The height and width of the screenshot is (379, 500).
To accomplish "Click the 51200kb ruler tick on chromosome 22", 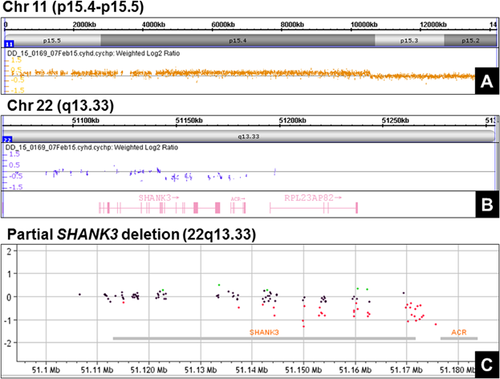I will pyautogui.click(x=292, y=121).
